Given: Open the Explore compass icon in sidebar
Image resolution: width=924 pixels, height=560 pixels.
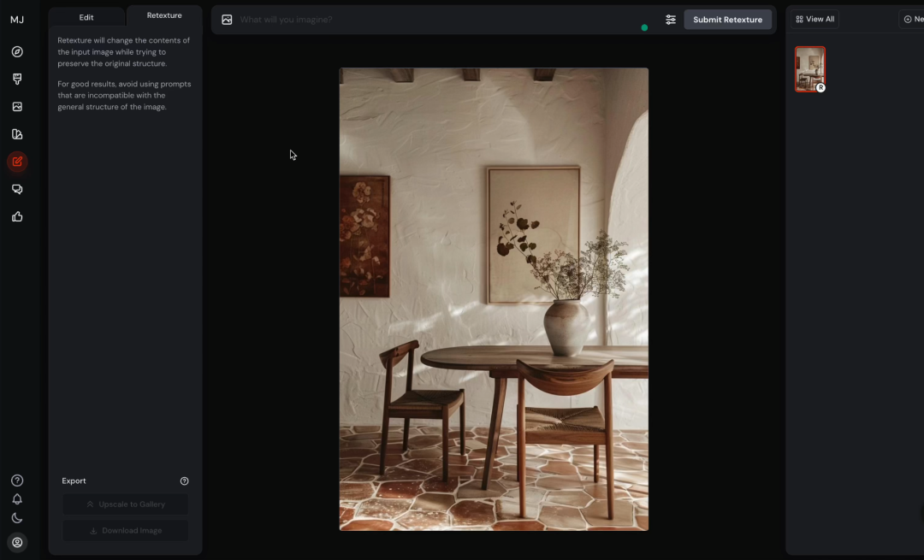Looking at the screenshot, I should (x=17, y=52).
